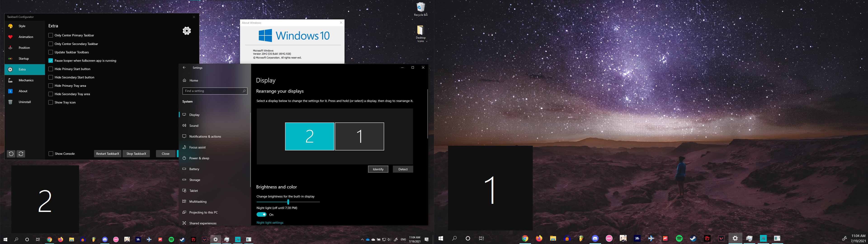The image size is (868, 244).
Task: Click the refresh arrows button in TaskbarX
Action: coord(21,154)
